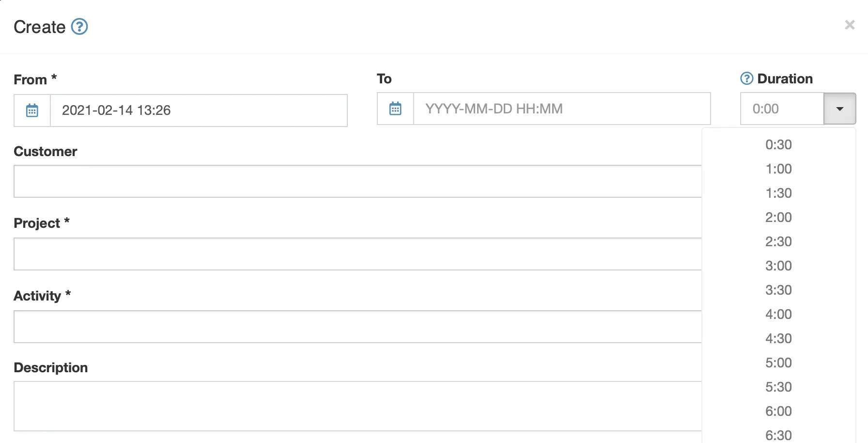Choose the 1:30 duration option

778,193
